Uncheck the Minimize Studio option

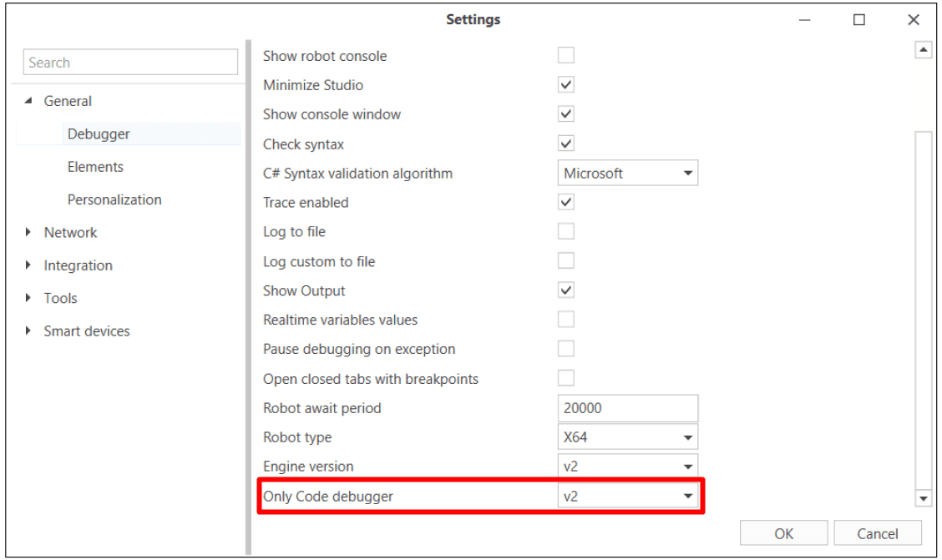click(566, 85)
